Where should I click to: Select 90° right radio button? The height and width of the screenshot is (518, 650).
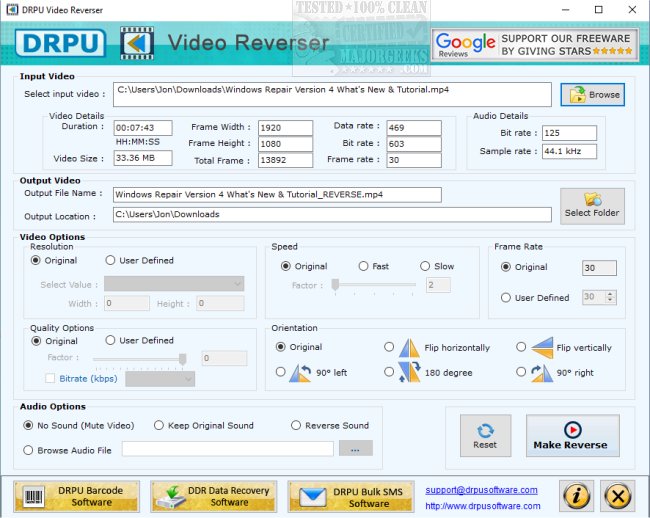click(x=521, y=372)
